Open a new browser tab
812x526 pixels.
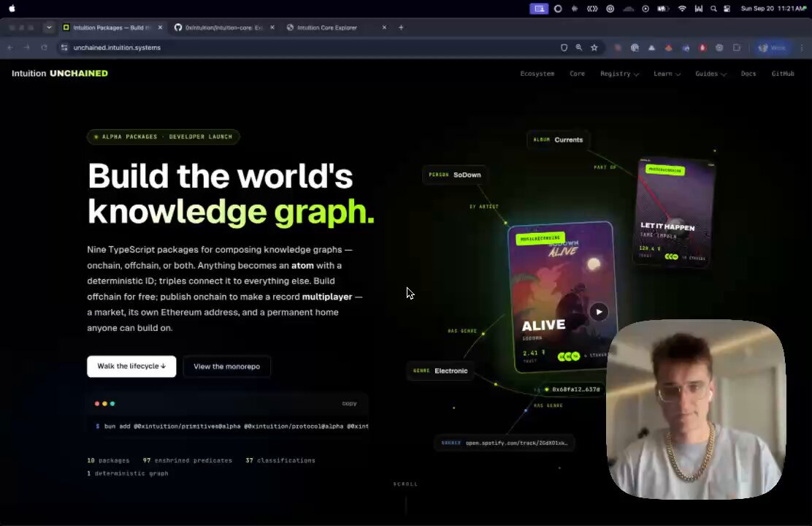click(x=401, y=28)
